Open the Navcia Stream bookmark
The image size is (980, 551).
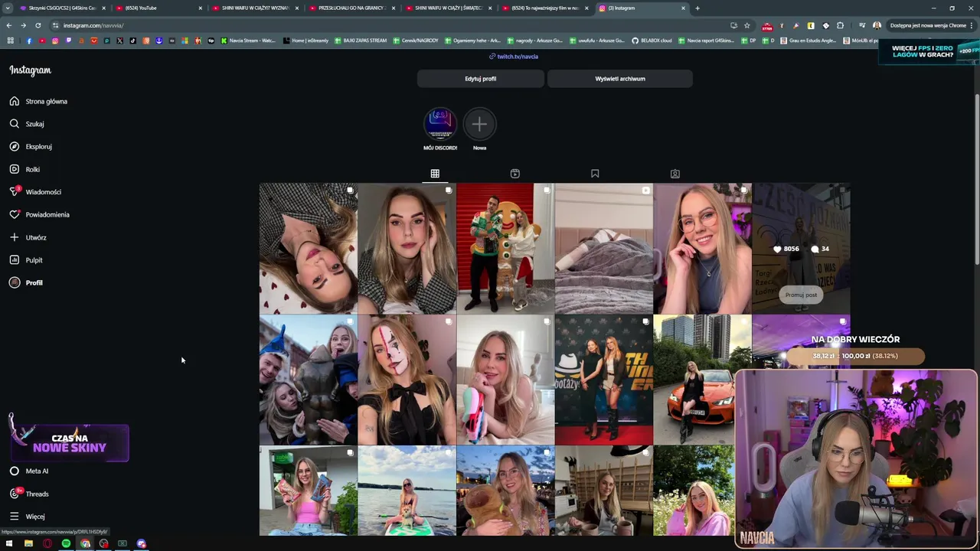pos(247,41)
